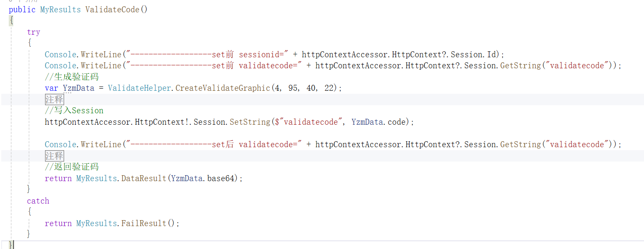
Task: Click the YzmData variable after var
Action: click(x=78, y=88)
